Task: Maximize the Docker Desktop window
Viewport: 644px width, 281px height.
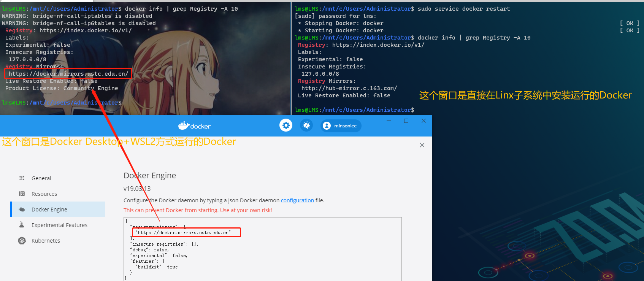Action: (x=406, y=121)
